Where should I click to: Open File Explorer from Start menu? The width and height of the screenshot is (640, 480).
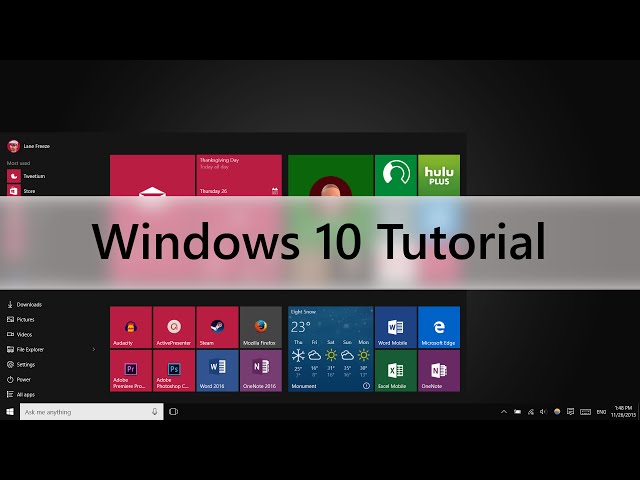point(25,349)
